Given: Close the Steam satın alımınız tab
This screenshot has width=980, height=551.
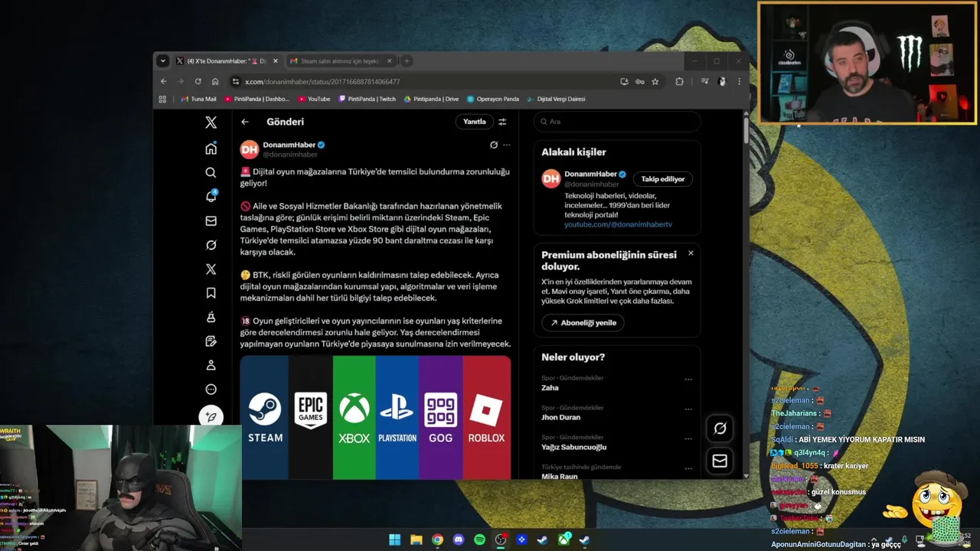Looking at the screenshot, I should pyautogui.click(x=389, y=61).
